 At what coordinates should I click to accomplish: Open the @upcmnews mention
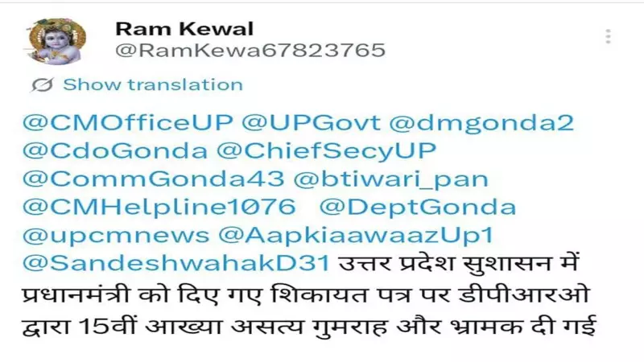[x=116, y=236]
